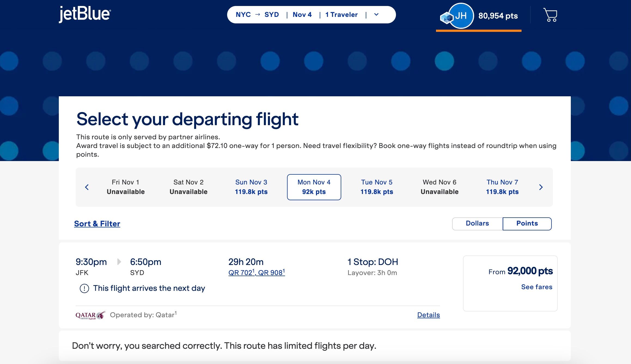Click See fares for 92,000 pts
This screenshot has width=631, height=364.
tap(536, 287)
